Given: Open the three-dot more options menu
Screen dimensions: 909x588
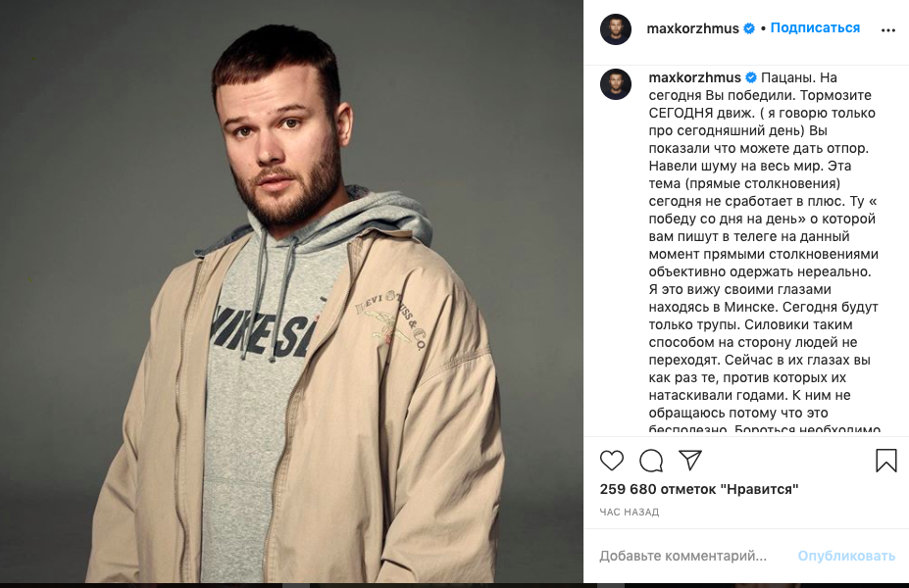Looking at the screenshot, I should point(887,30).
